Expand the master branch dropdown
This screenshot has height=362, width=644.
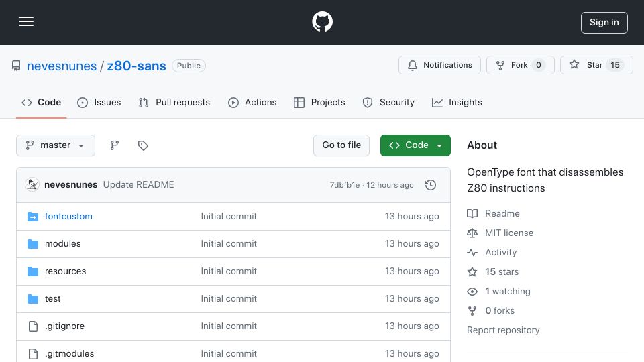pos(56,145)
